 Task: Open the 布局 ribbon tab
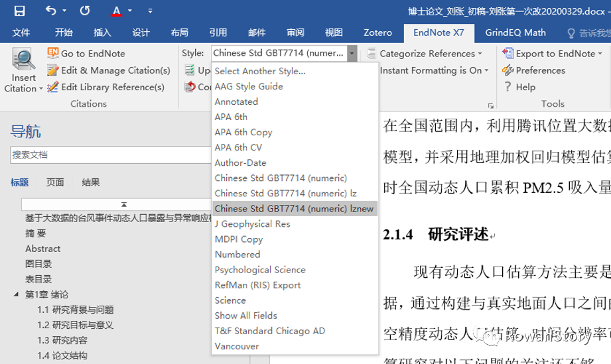click(x=179, y=32)
